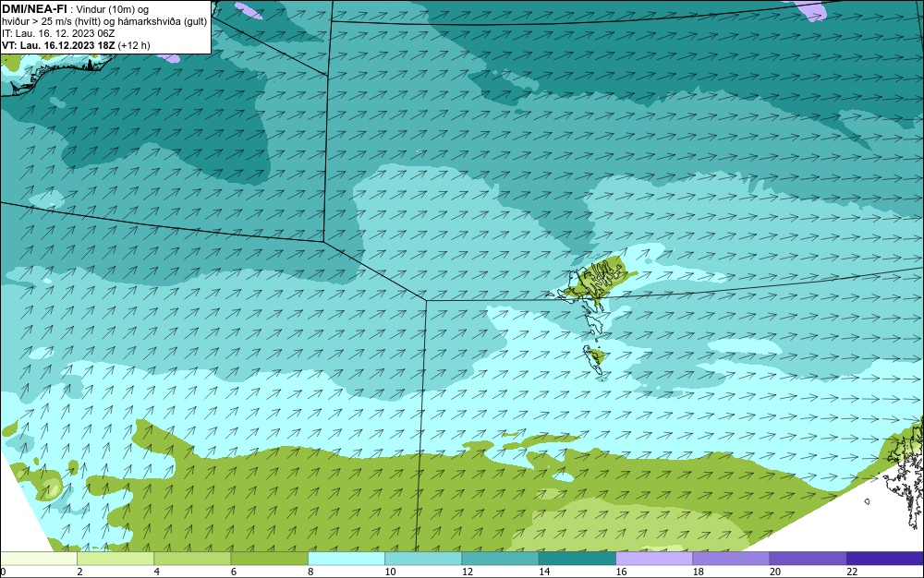This screenshot has width=924, height=578.
Task: Click the "DMI/NEA-FI" title text
Action: [34, 9]
